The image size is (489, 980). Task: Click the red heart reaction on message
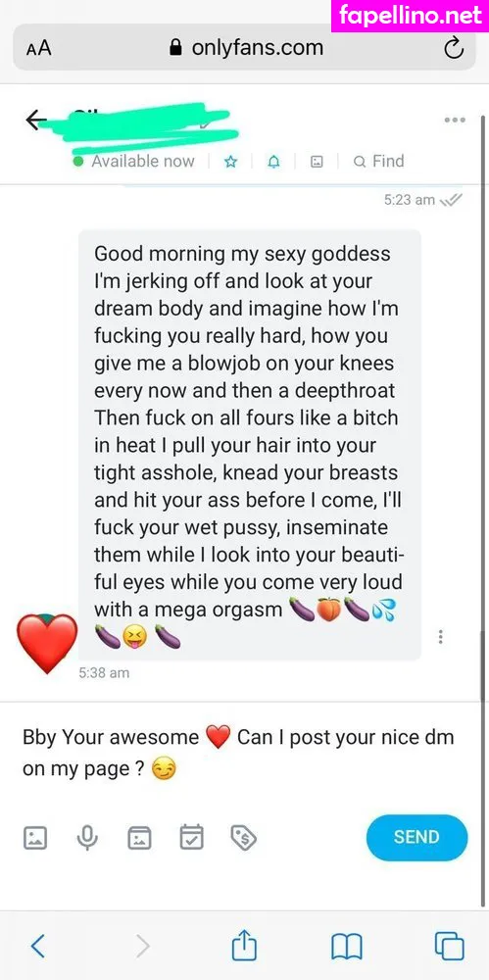[x=47, y=644]
